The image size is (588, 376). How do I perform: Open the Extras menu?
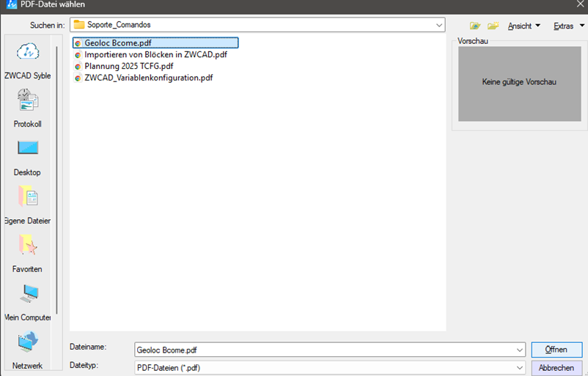[569, 26]
